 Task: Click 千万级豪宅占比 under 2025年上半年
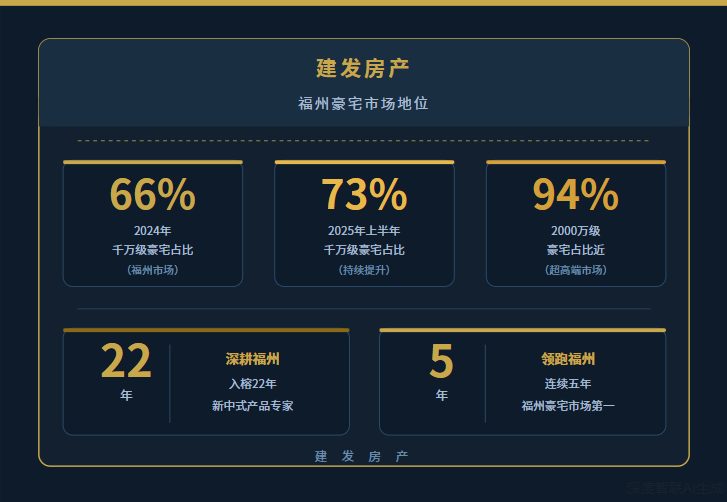(364, 250)
